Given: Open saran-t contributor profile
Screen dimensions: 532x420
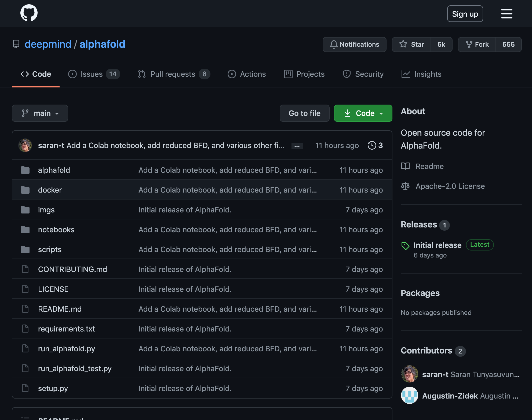Looking at the screenshot, I should [435, 374].
